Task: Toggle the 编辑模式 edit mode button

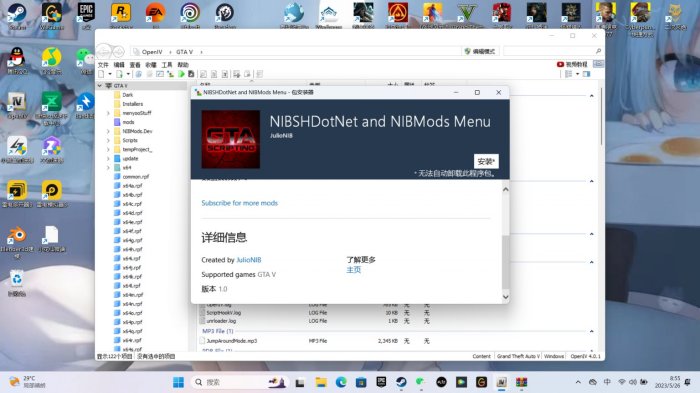Action: click(x=480, y=51)
